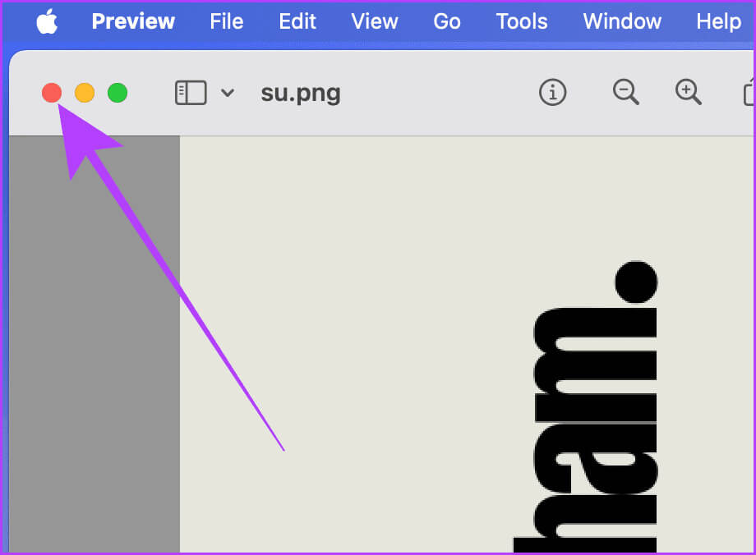This screenshot has width=756, height=555.
Task: Click the su.png window title
Action: pos(301,94)
